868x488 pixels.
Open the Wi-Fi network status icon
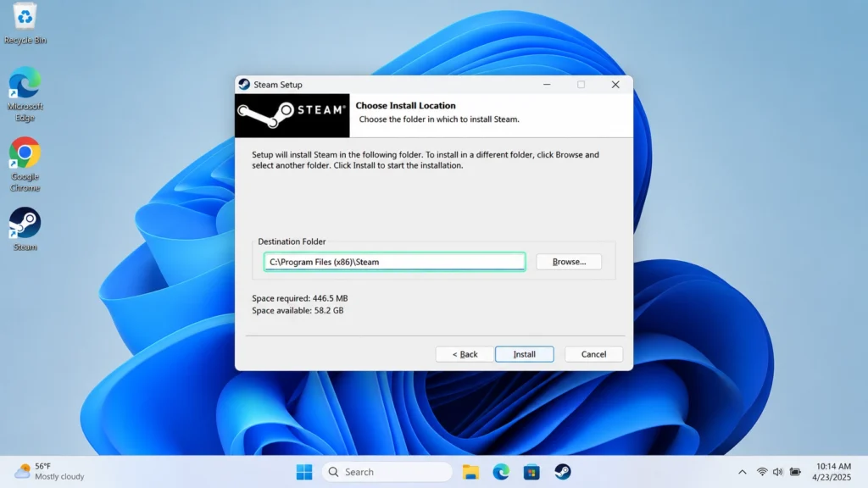[762, 472]
